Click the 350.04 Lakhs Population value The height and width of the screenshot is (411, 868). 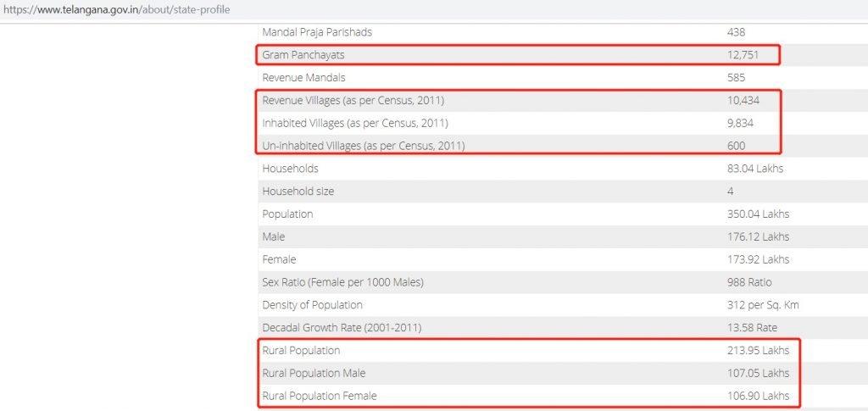[752, 214]
